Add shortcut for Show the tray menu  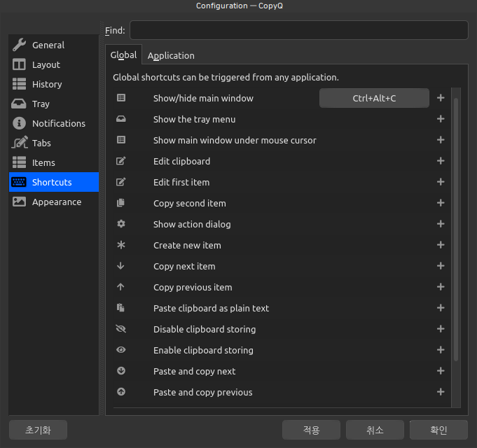(441, 119)
